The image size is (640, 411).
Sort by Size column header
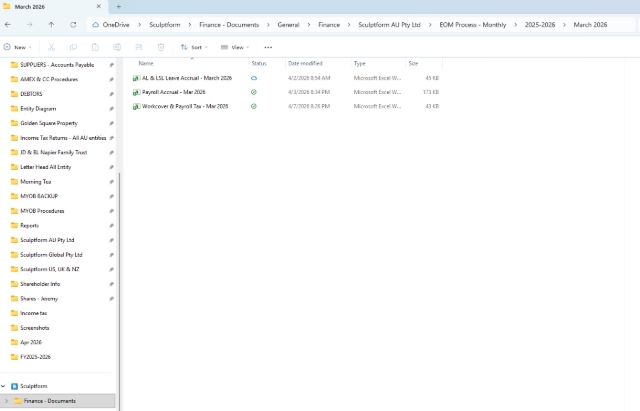(413, 63)
